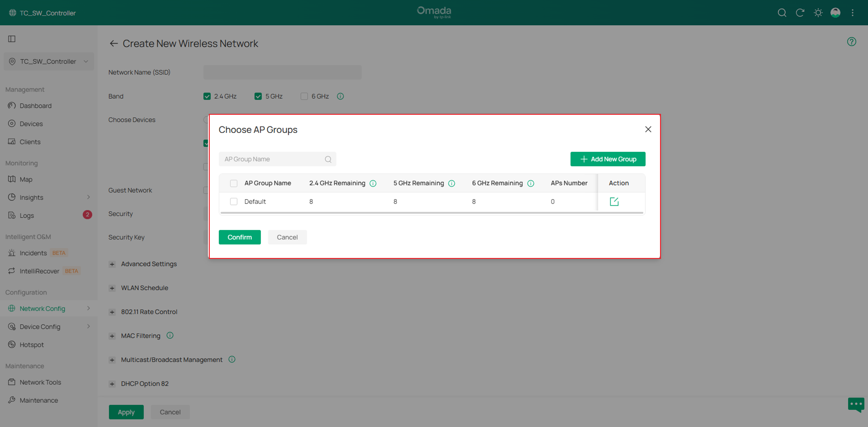Collapse the sidebar with the panel icon
This screenshot has height=427, width=868.
point(12,39)
